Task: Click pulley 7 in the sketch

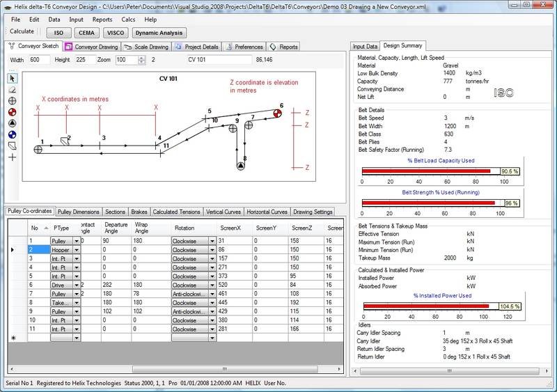Action: click(249, 125)
